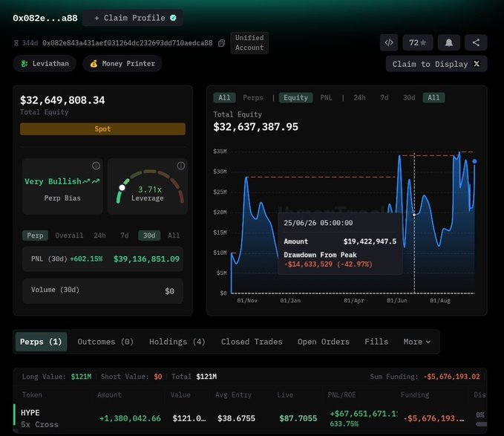The image size is (504, 436).
Task: Click the latest equity point on chart
Action: point(474,161)
